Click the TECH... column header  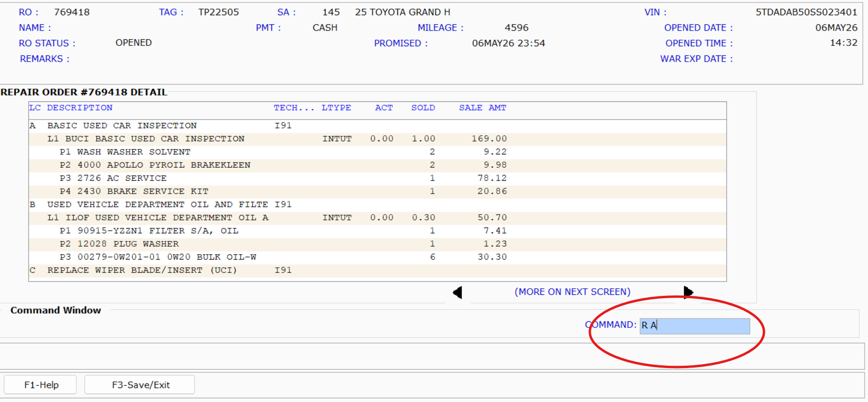click(x=294, y=108)
